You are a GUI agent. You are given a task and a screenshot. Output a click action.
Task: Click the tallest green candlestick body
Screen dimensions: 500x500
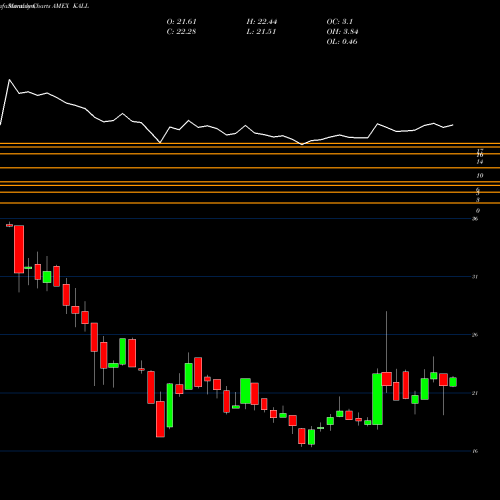[377, 399]
